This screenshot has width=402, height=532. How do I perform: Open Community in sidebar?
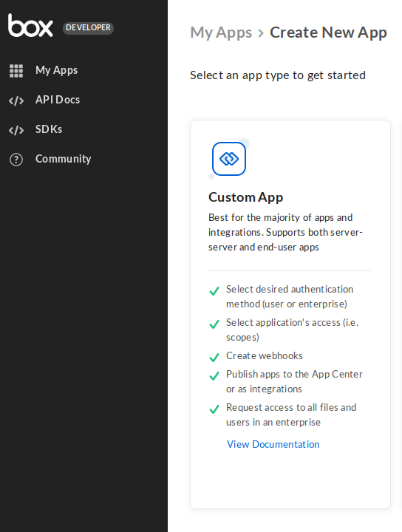(x=64, y=159)
